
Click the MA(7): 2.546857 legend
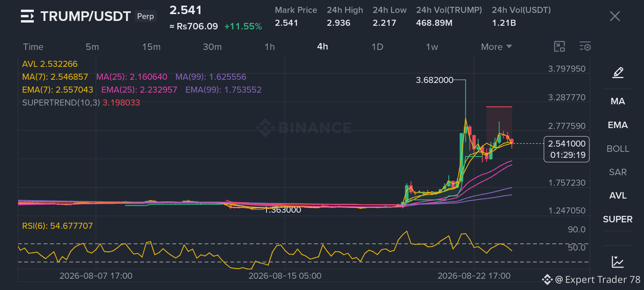pyautogui.click(x=55, y=77)
